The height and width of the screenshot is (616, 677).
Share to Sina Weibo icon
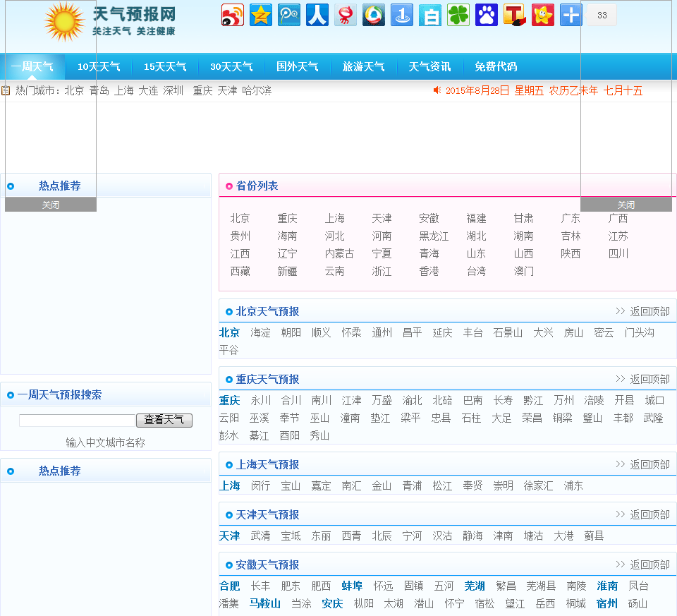coord(233,15)
